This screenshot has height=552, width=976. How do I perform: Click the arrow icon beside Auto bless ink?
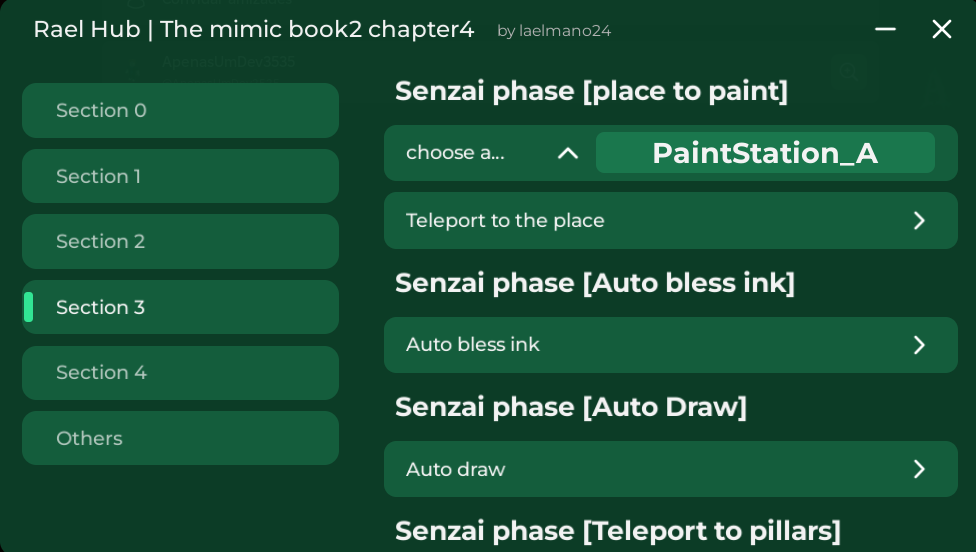tap(920, 345)
